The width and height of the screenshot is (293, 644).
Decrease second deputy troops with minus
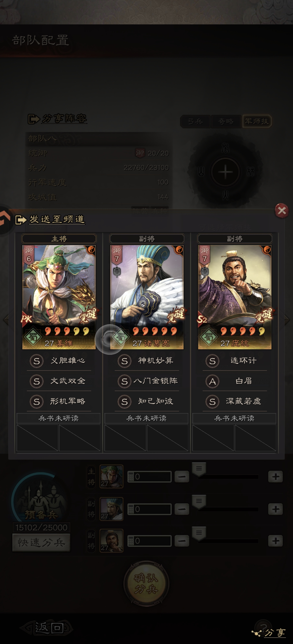point(182,541)
